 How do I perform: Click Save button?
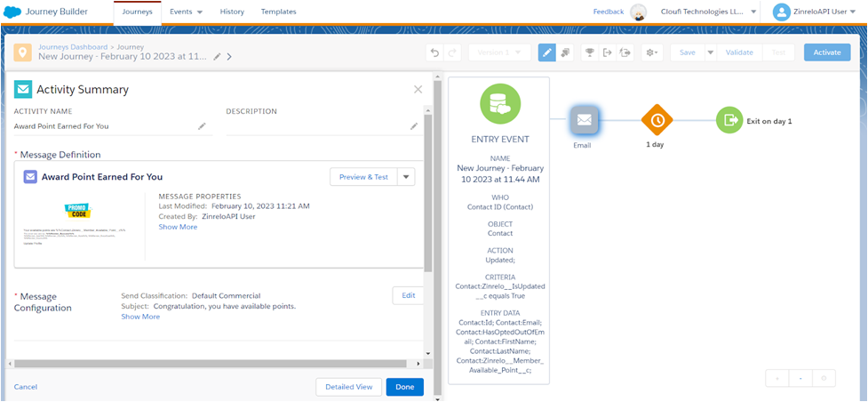point(688,52)
